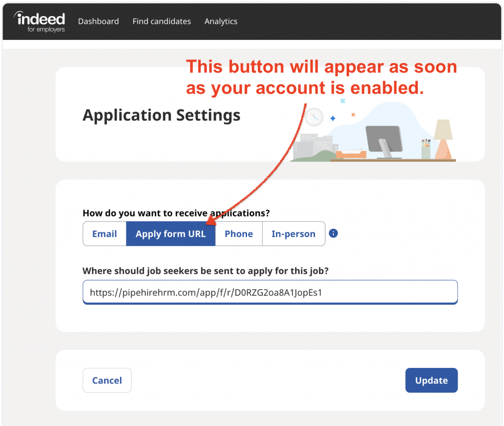Select the Apply form URL option

point(171,234)
